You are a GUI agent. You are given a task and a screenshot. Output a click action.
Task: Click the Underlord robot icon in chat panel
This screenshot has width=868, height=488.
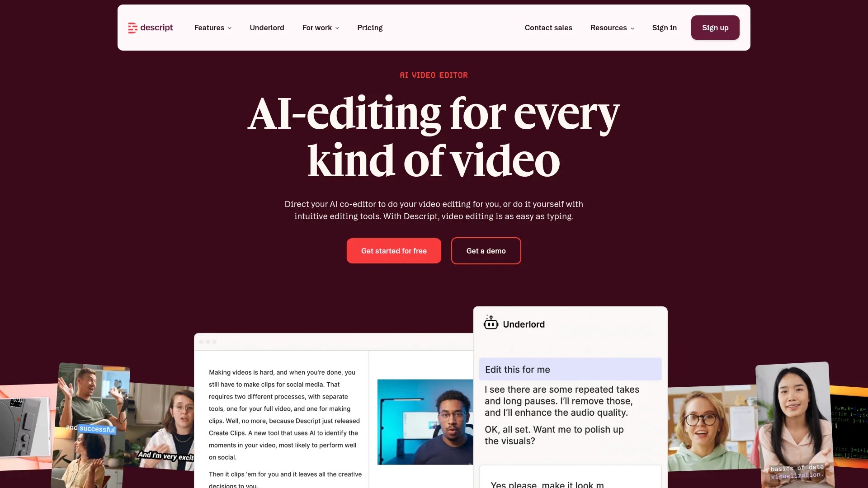coord(491,323)
